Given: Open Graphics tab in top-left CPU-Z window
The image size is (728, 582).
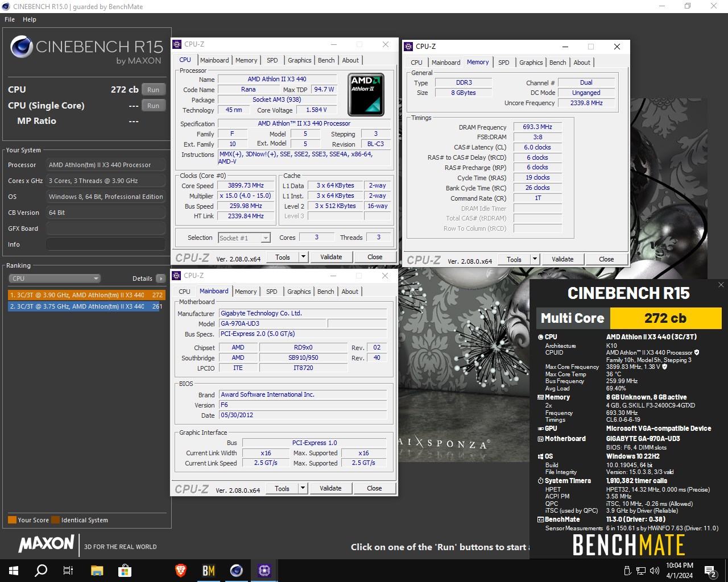Looking at the screenshot, I should tap(300, 60).
